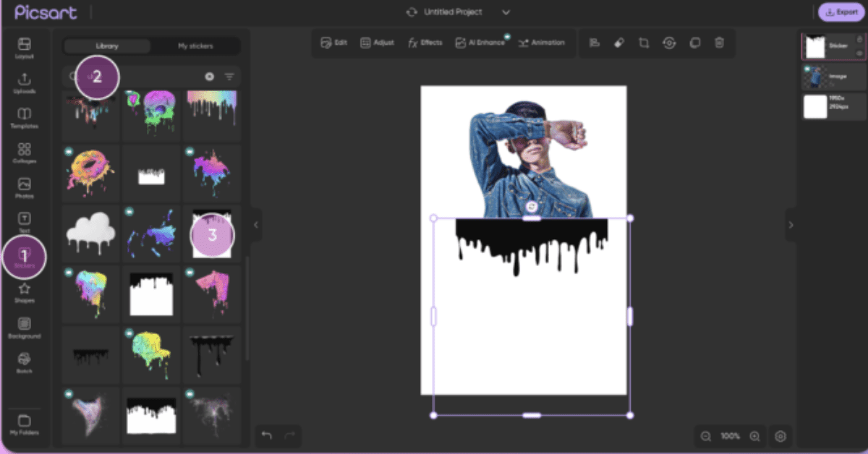
Task: Open the Layout panel in sidebar
Action: point(25,48)
